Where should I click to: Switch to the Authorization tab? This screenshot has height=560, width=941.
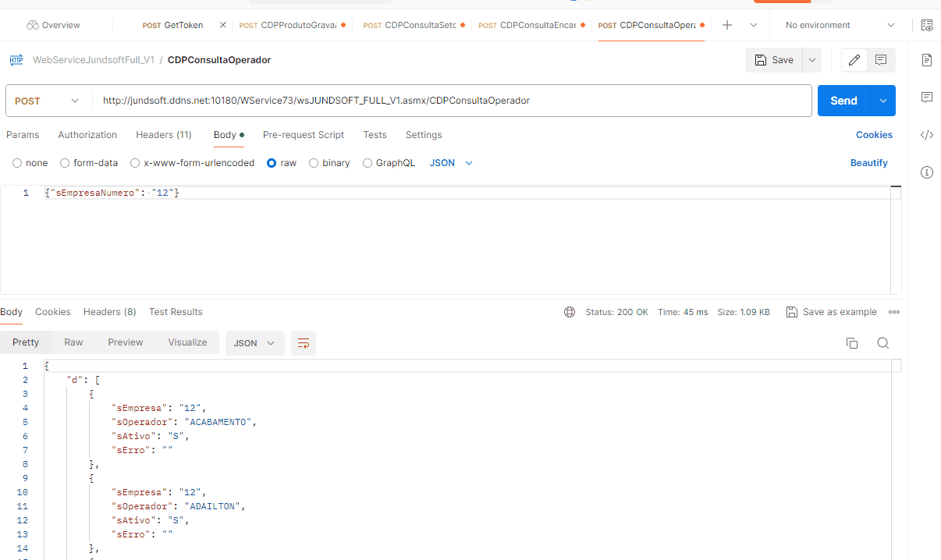[87, 135]
